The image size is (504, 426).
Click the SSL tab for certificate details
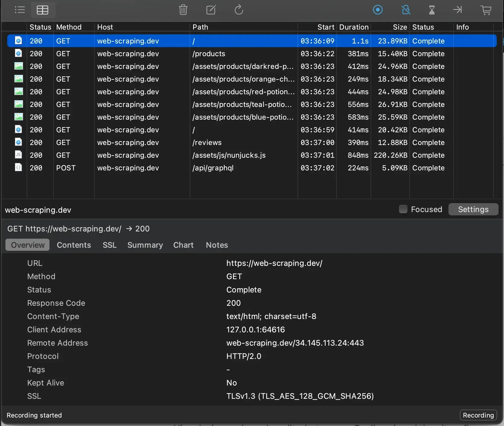click(109, 245)
